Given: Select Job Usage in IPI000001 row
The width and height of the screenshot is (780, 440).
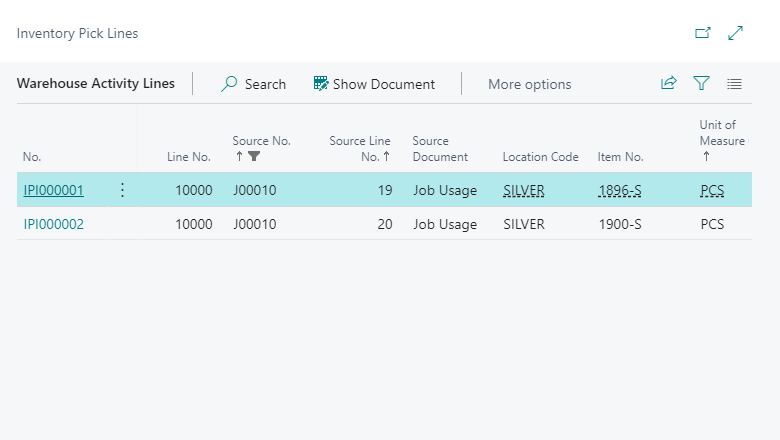Looking at the screenshot, I should (x=445, y=191).
